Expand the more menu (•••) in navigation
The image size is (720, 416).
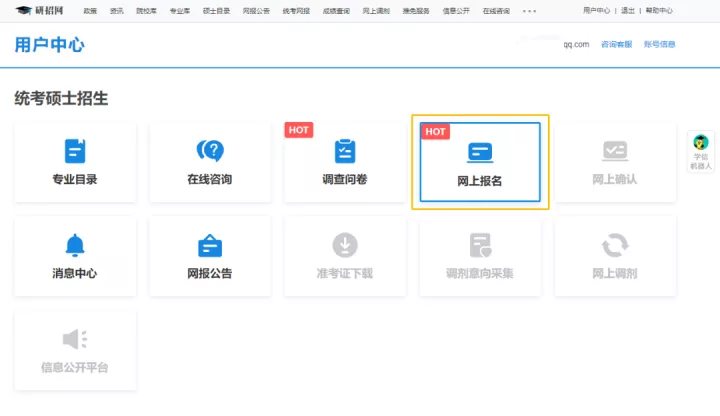pos(529,10)
